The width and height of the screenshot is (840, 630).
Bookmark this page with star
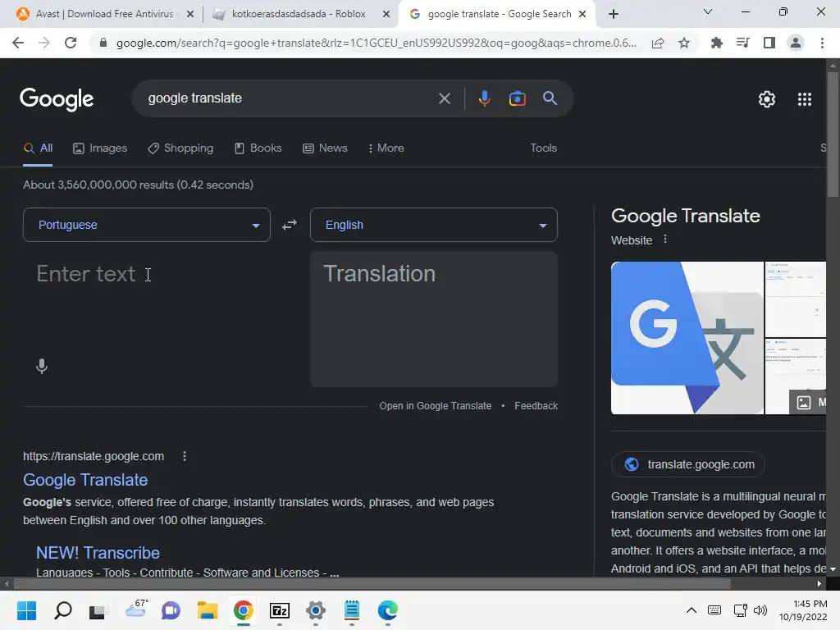pyautogui.click(x=684, y=43)
